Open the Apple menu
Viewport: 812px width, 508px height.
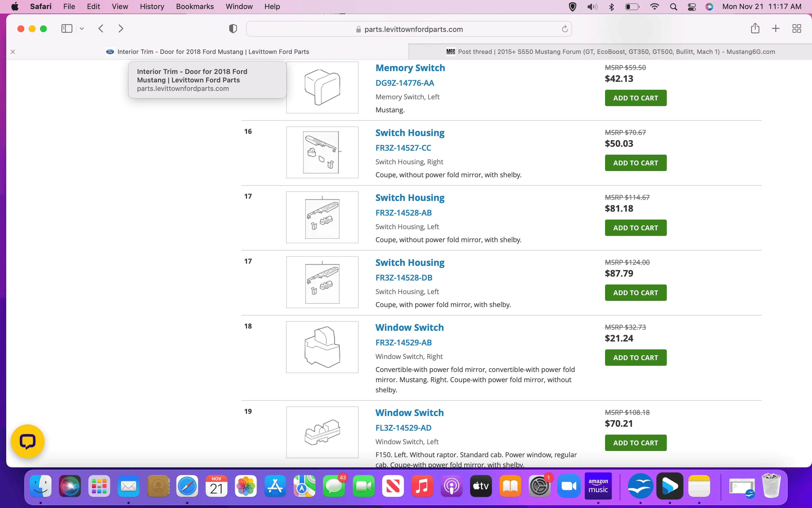(15, 6)
